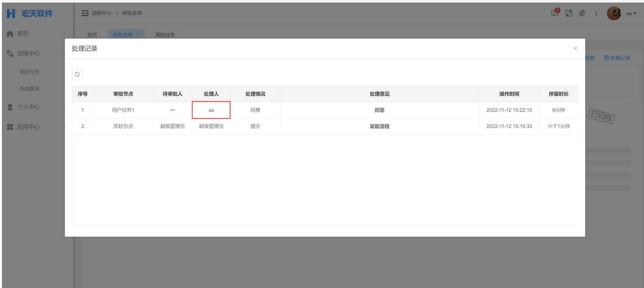Click the 首页 home icon in the sidebar
This screenshot has width=644, height=288.
(10, 34)
